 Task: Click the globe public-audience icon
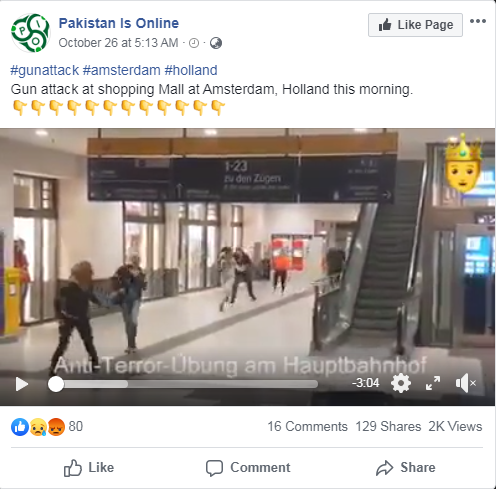point(216,43)
